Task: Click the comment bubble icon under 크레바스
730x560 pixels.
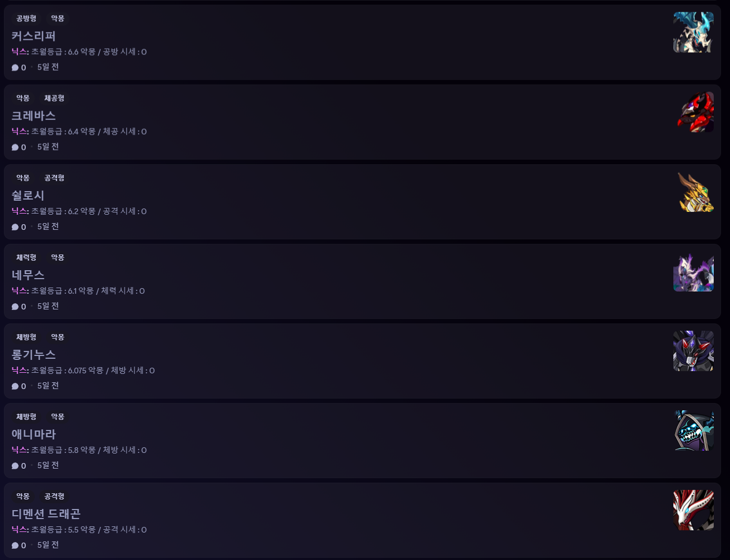Action: pos(15,147)
